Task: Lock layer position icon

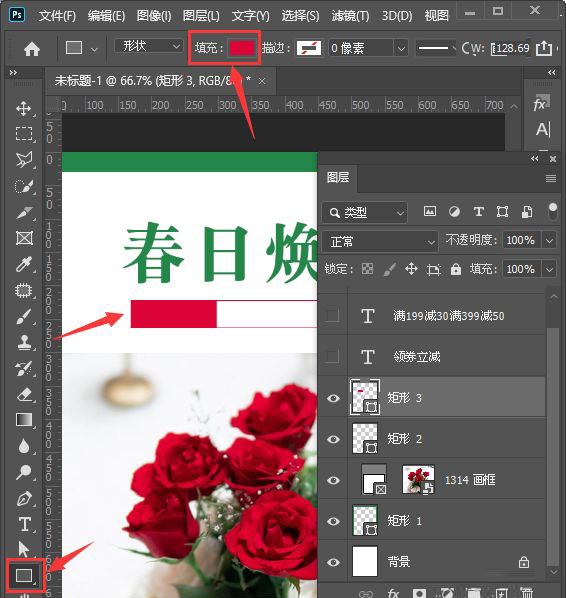Action: pyautogui.click(x=412, y=269)
